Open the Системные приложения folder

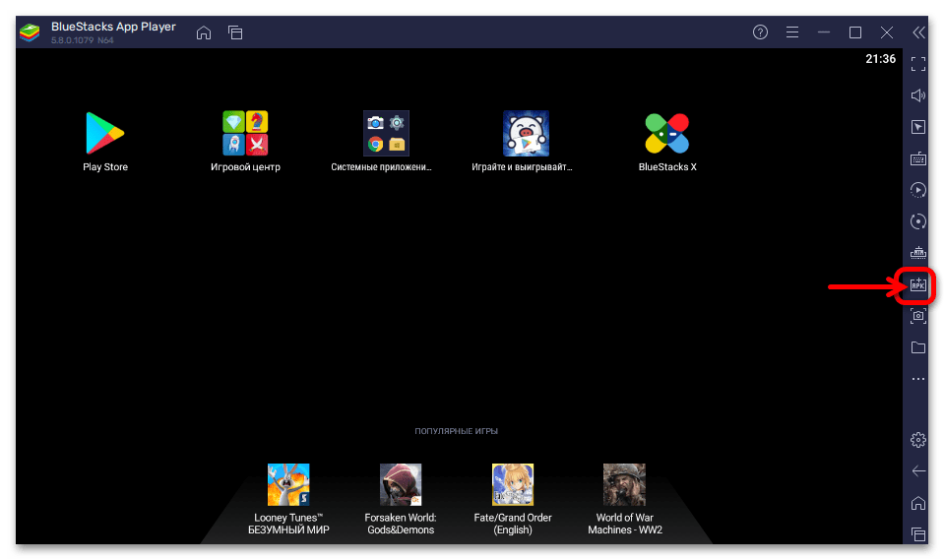[x=386, y=133]
